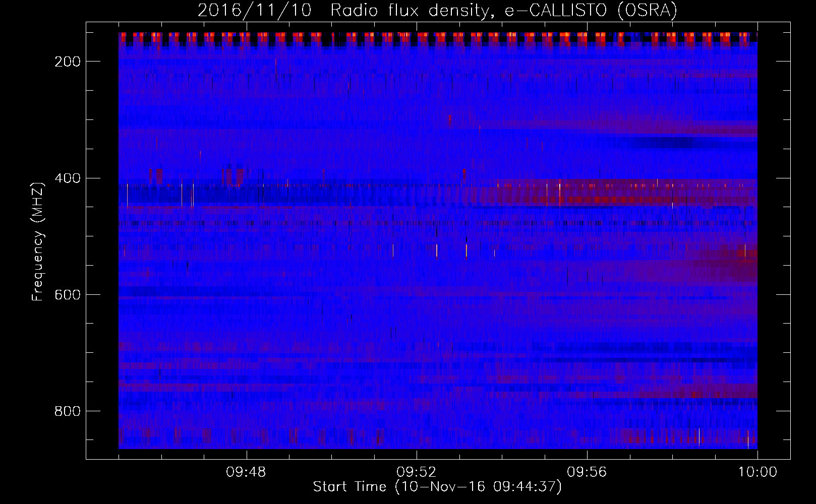Select the 400 frequency tick label
Image resolution: width=816 pixels, height=504 pixels.
pos(68,178)
